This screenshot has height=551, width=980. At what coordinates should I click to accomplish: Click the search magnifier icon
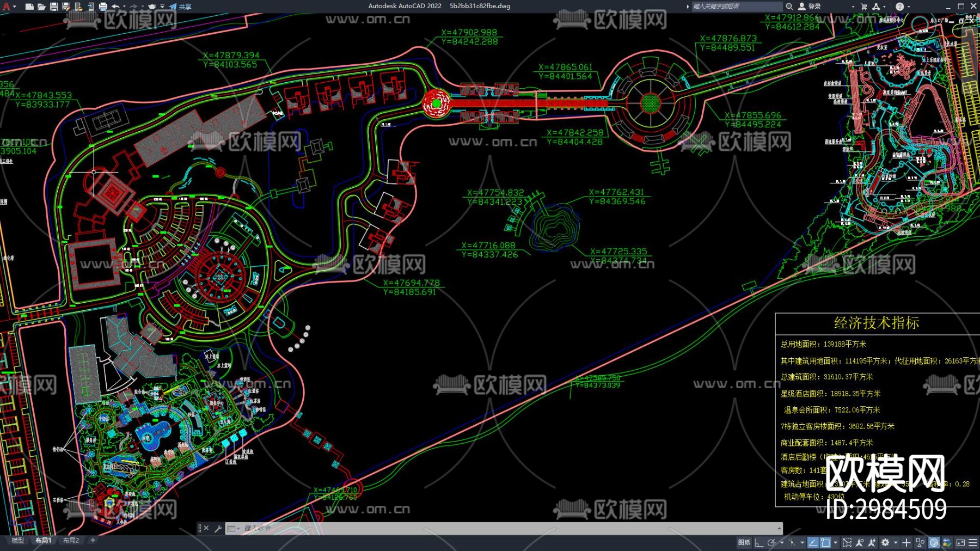(x=789, y=7)
